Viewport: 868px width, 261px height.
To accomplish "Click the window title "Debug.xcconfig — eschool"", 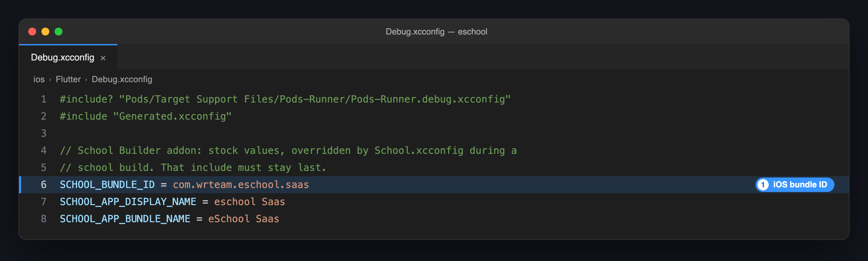I will pos(436,32).
